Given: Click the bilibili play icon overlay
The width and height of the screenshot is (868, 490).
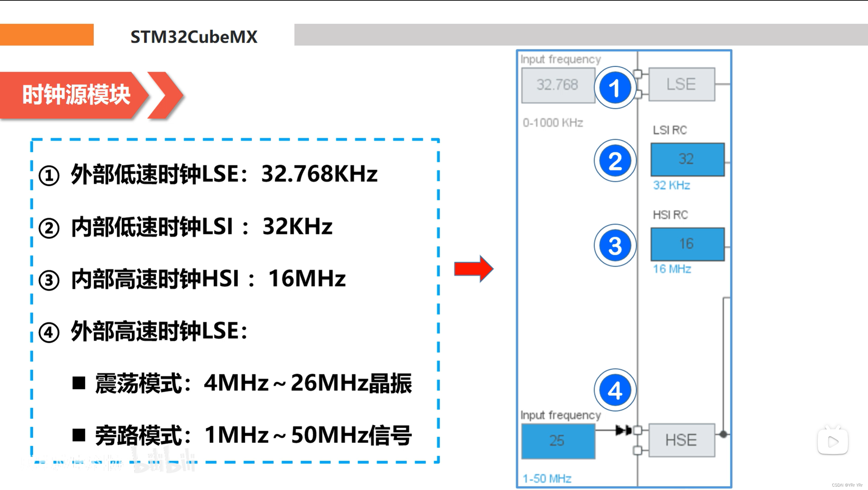Looking at the screenshot, I should pos(833,441).
